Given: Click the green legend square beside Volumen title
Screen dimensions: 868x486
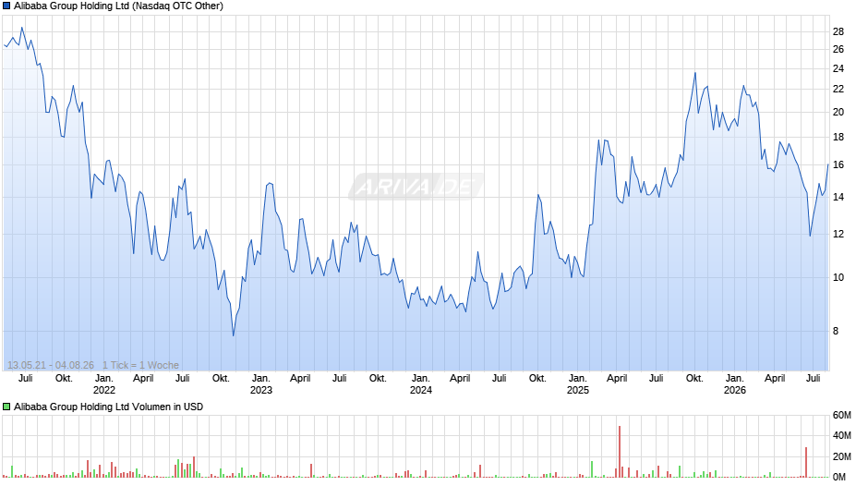Looking at the screenshot, I should (6, 407).
